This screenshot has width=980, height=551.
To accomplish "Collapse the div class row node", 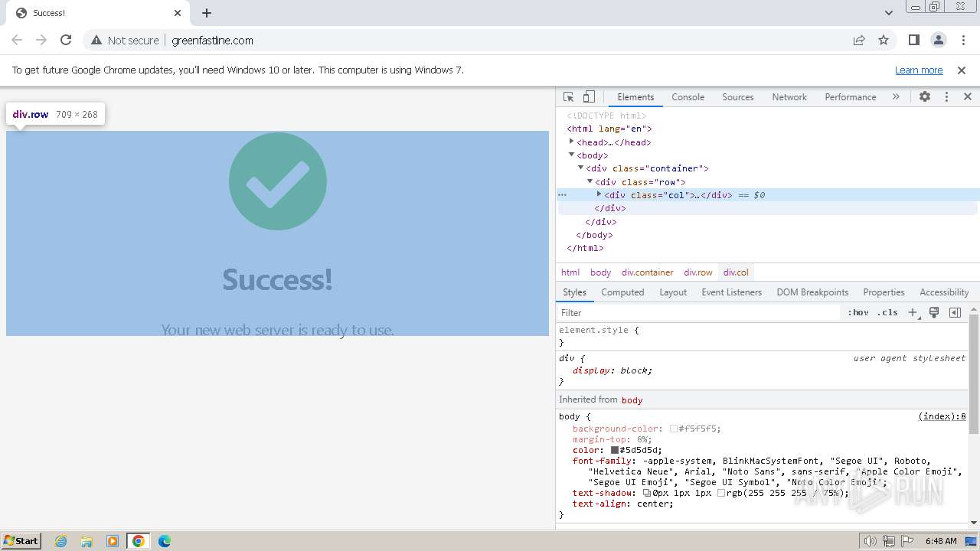I will [x=590, y=181].
